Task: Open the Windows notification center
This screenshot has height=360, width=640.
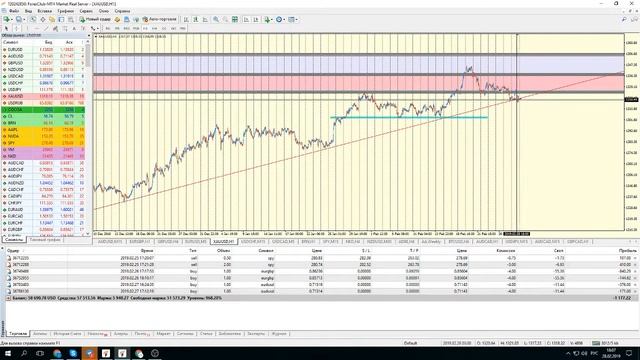Action: pyautogui.click(x=629, y=353)
